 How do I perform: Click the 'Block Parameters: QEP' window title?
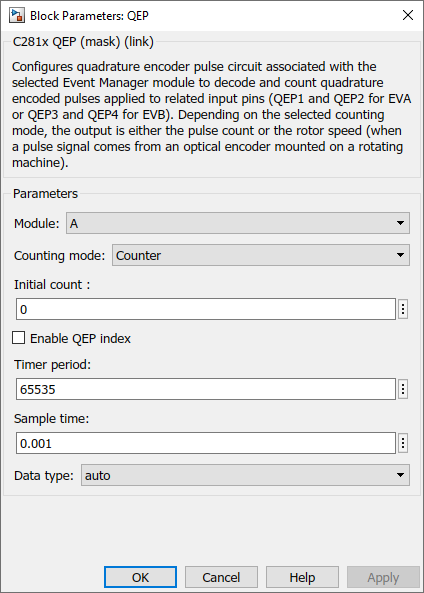point(89,16)
